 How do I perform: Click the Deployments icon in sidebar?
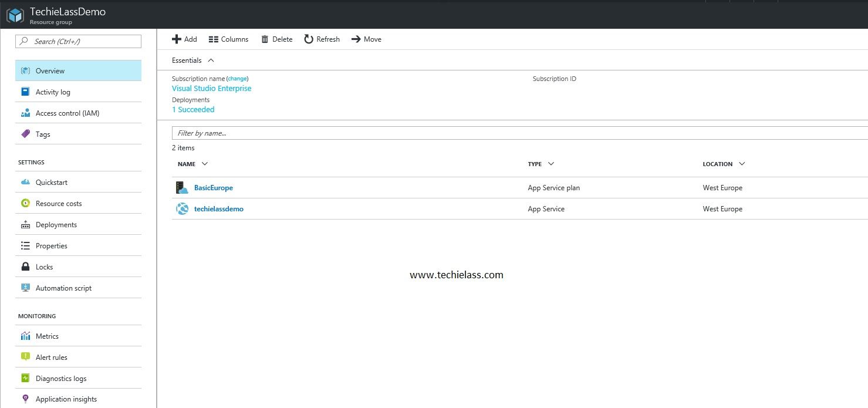click(x=25, y=224)
